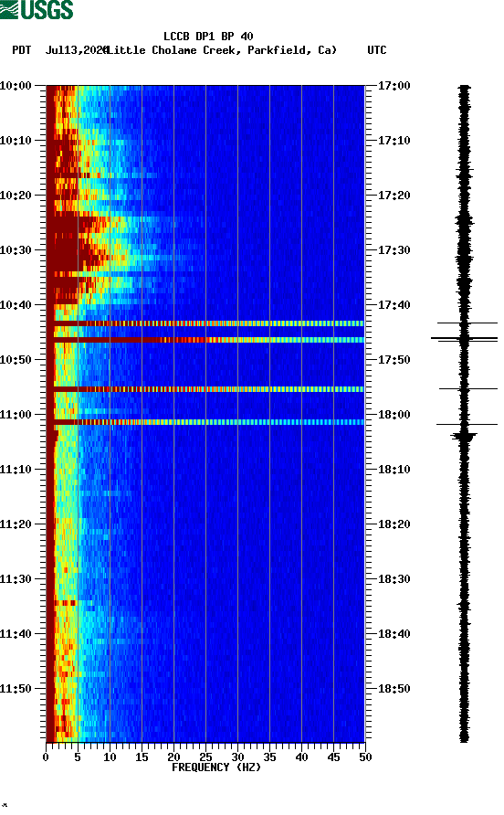The width and height of the screenshot is (504, 815).
Task: Click the 10:00 PDT time label
Action: (x=16, y=86)
